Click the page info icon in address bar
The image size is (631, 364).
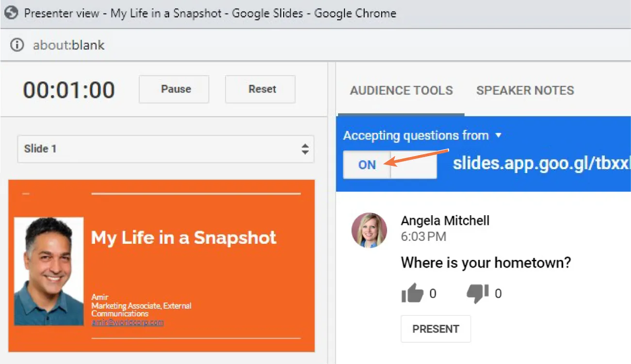[17, 45]
